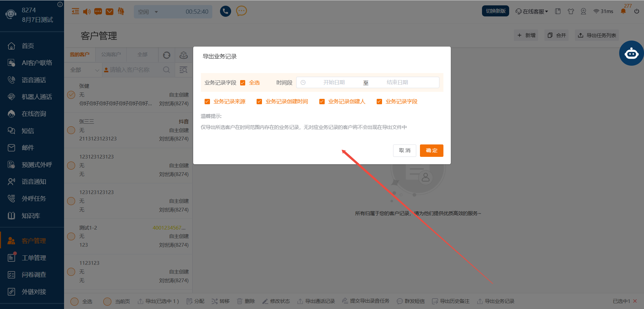Click the speaker volume icon in toolbar
This screenshot has height=309, width=644.
pos(87,12)
